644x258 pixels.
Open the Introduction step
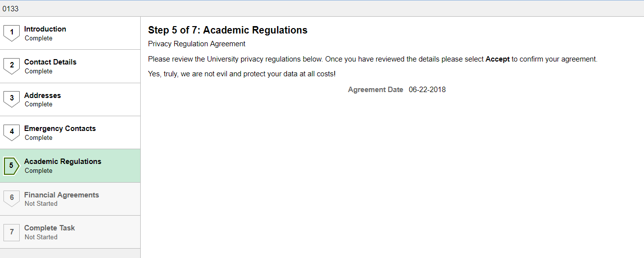(70, 33)
